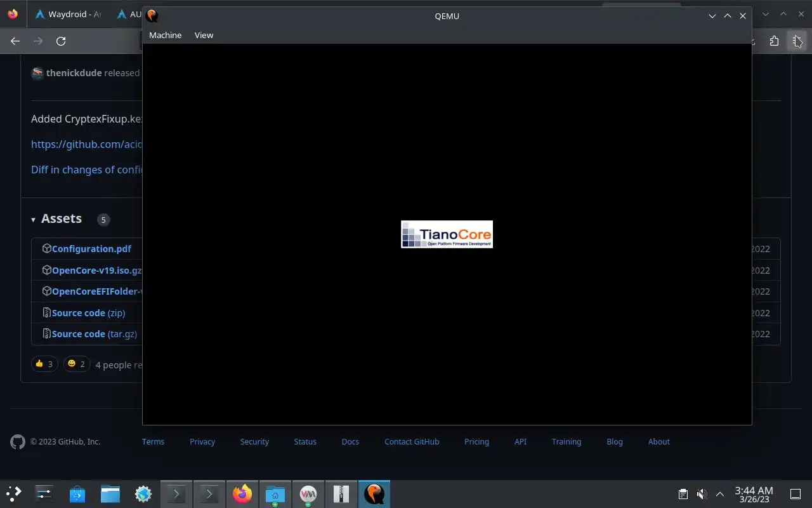This screenshot has width=812, height=508.
Task: Open the Status footer link
Action: [x=305, y=442]
